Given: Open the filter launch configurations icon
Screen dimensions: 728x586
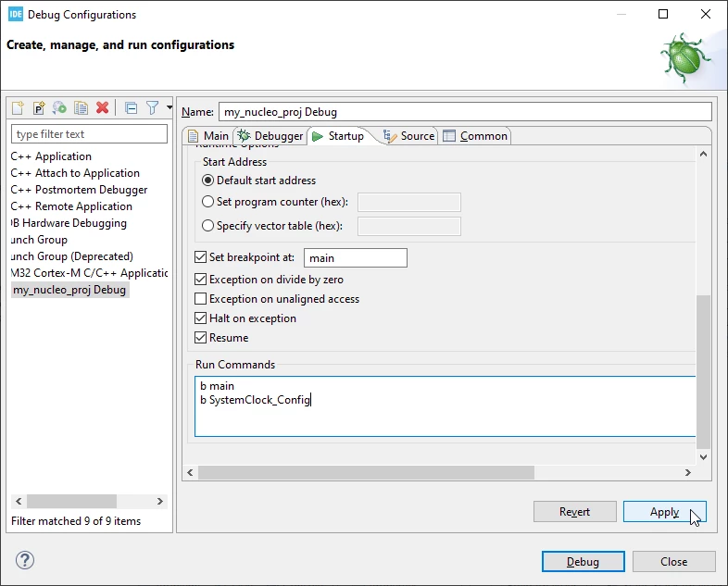Looking at the screenshot, I should point(152,108).
